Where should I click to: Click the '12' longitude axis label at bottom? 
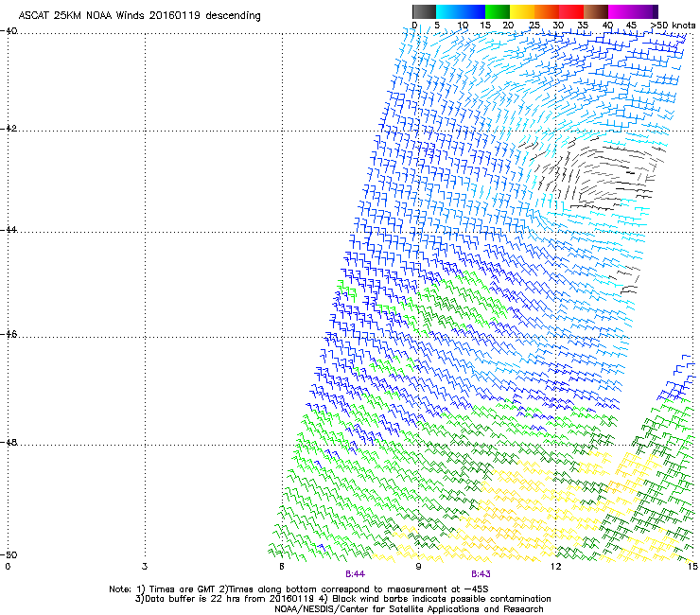(555, 567)
